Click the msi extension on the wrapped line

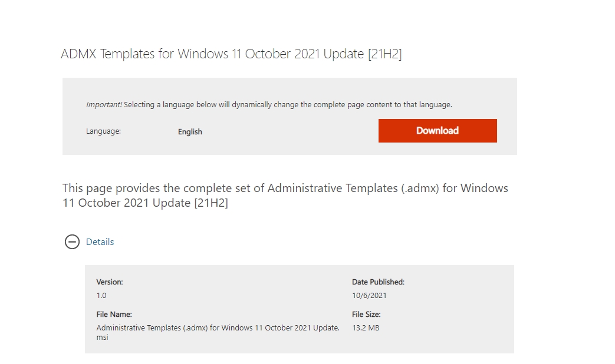(x=102, y=337)
